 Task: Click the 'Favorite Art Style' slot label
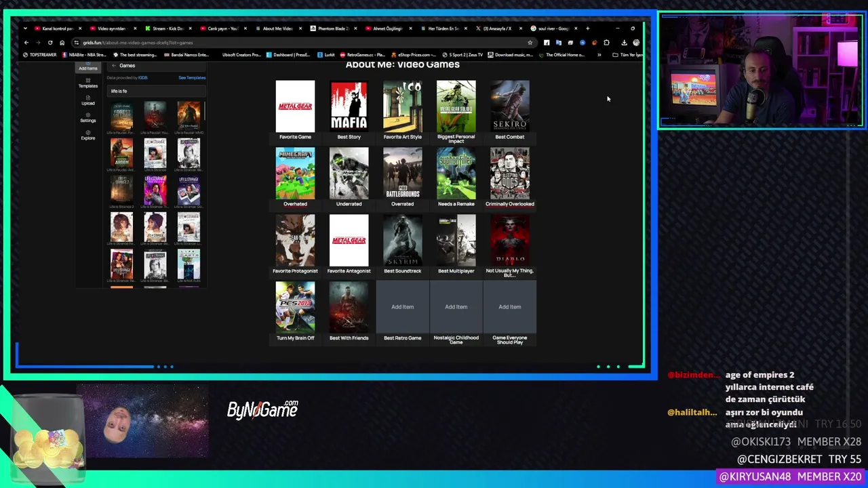pyautogui.click(x=402, y=137)
